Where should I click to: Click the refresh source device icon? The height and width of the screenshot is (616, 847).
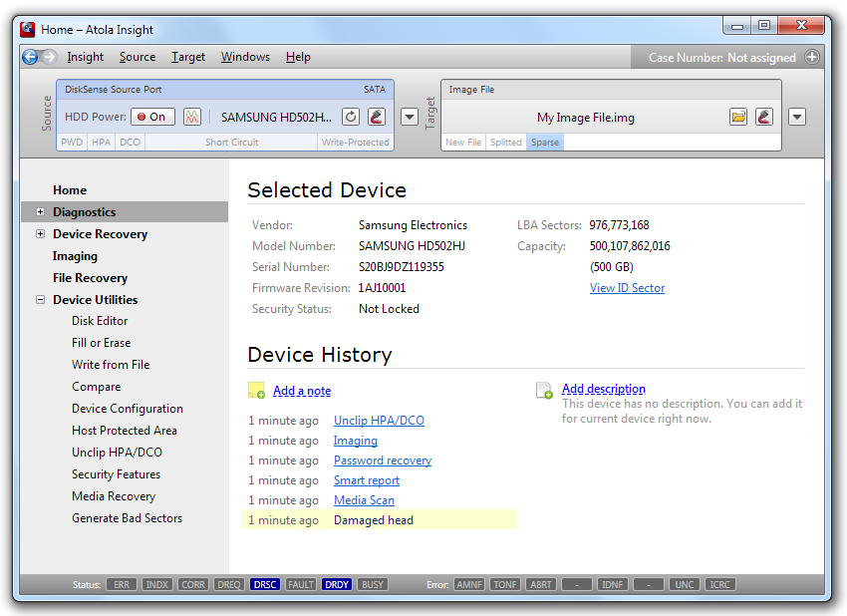[x=351, y=117]
